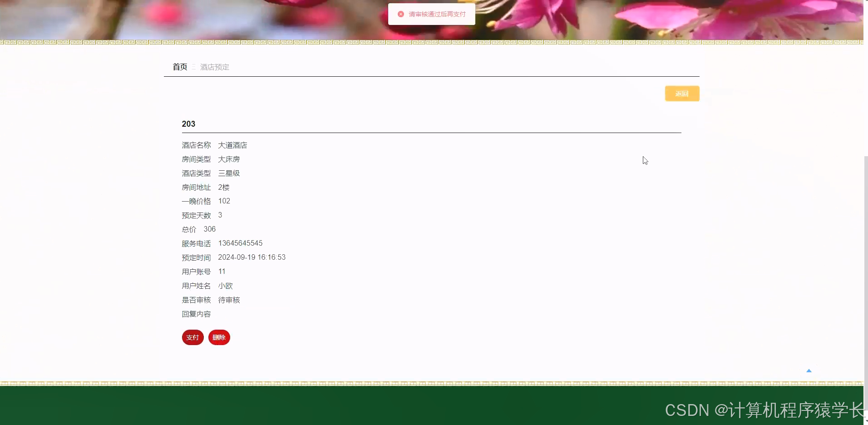This screenshot has height=425, width=868.
Task: Click the room type value 大床房
Action: 229,159
